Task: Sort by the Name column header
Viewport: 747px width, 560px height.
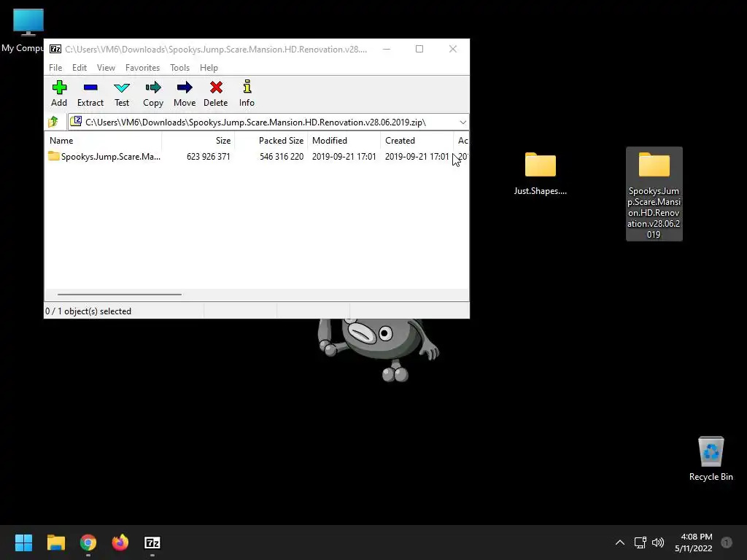Action: (103, 141)
